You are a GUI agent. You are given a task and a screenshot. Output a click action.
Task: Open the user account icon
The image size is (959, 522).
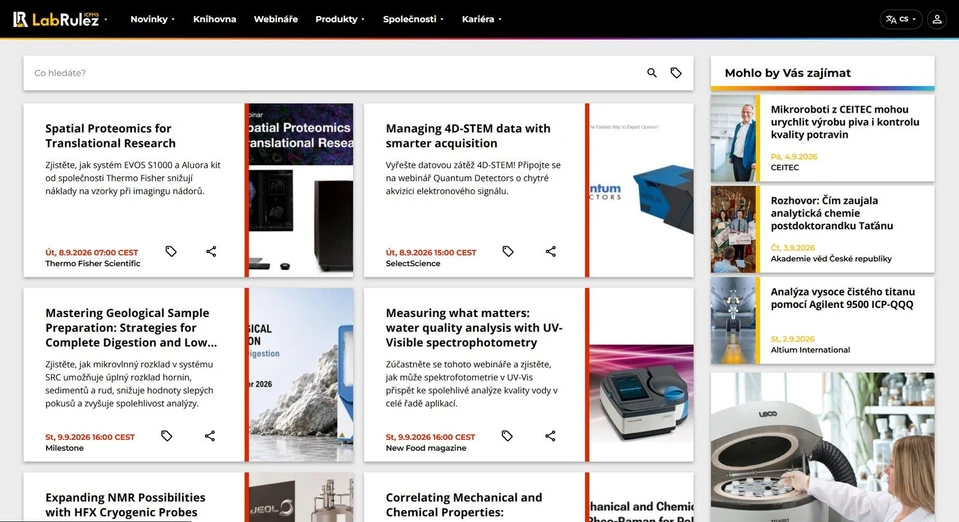tap(936, 19)
